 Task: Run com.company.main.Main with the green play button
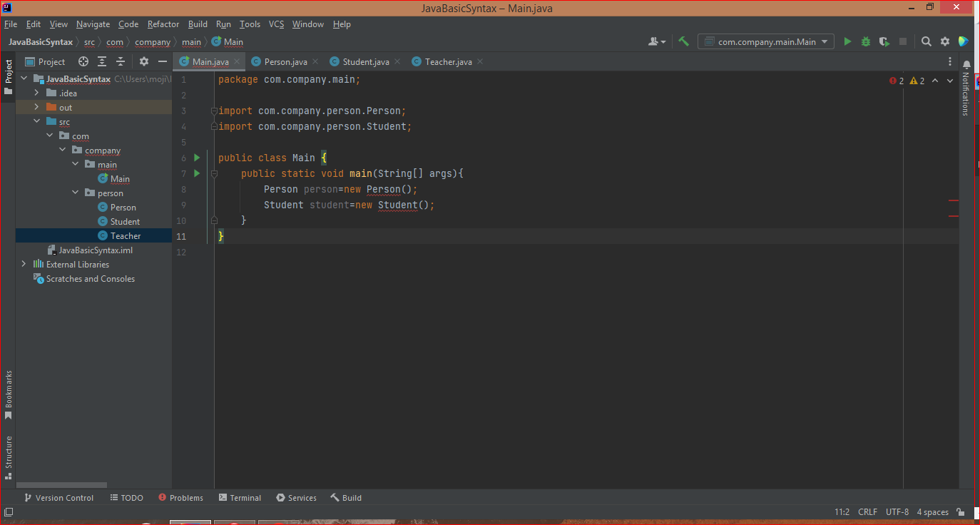(x=847, y=41)
